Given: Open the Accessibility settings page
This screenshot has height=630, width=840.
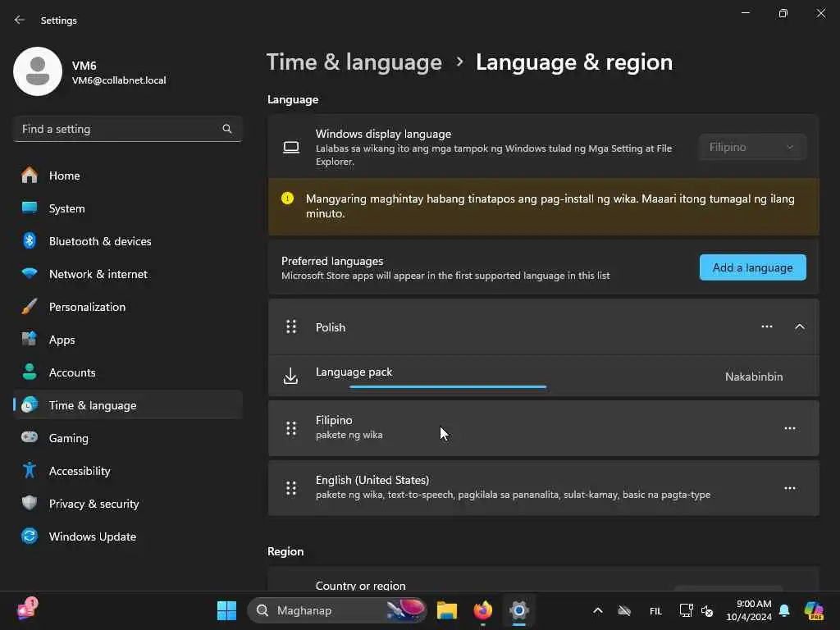Looking at the screenshot, I should pos(127,470).
